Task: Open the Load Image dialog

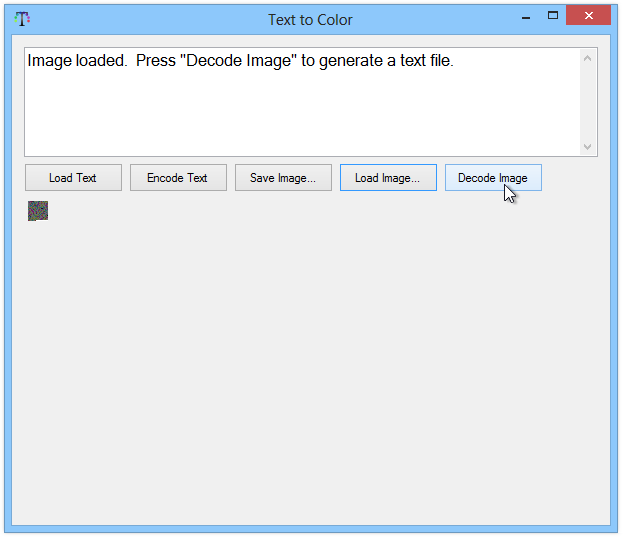Action: pos(388,178)
